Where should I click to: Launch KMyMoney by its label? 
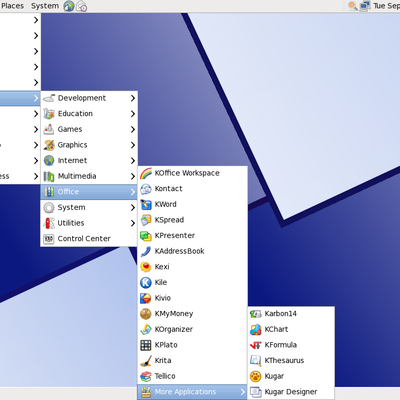coord(174,314)
